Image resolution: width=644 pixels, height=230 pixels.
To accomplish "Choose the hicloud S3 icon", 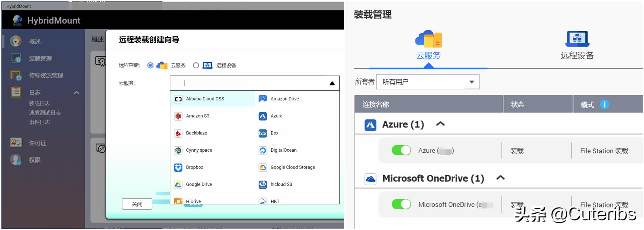I will tap(263, 185).
